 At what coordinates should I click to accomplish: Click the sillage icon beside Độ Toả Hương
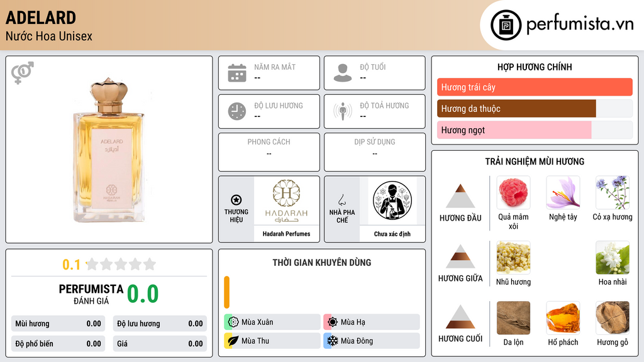pos(343,111)
